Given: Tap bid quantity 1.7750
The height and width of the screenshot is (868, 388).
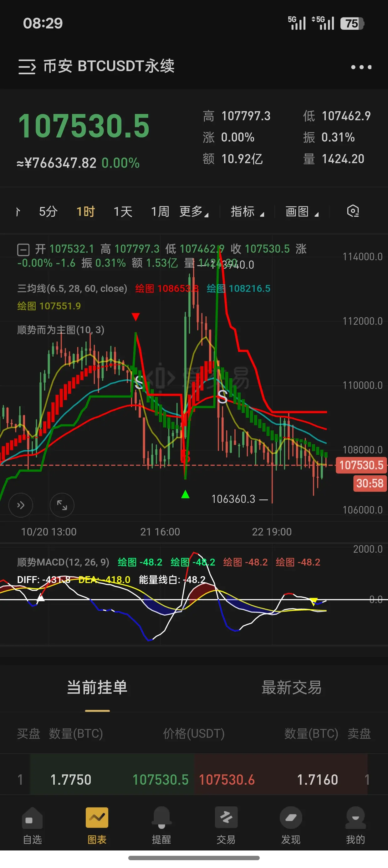Looking at the screenshot, I should [71, 780].
